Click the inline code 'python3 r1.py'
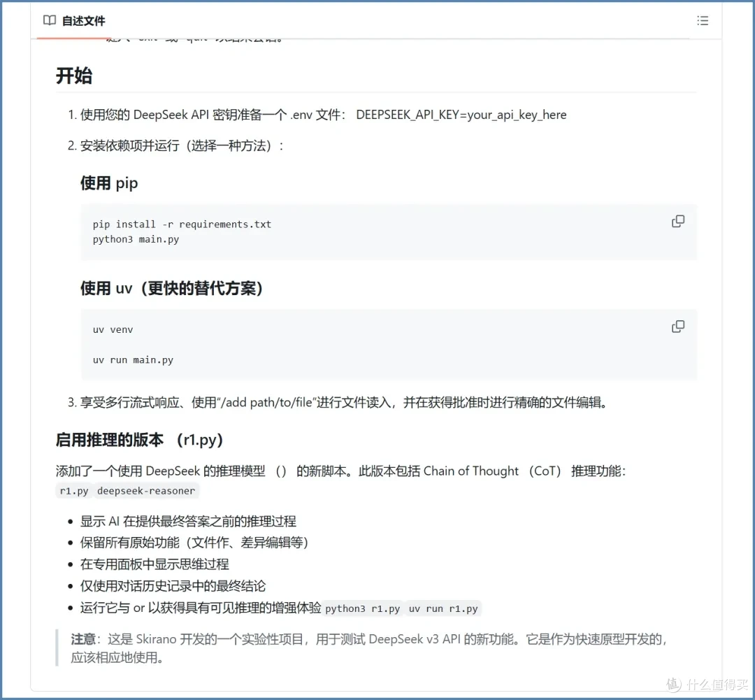Viewport: 755px width, 700px height. pos(363,608)
